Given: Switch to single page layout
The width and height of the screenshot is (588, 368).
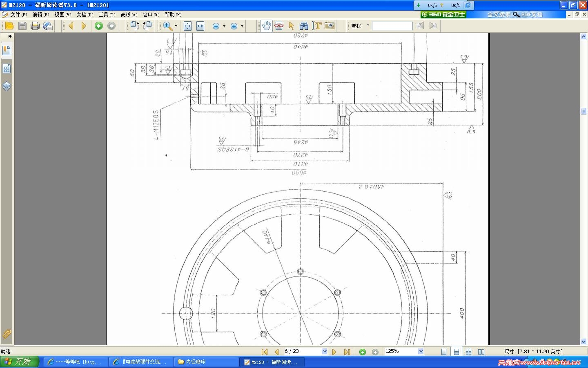Looking at the screenshot, I should tap(444, 352).
